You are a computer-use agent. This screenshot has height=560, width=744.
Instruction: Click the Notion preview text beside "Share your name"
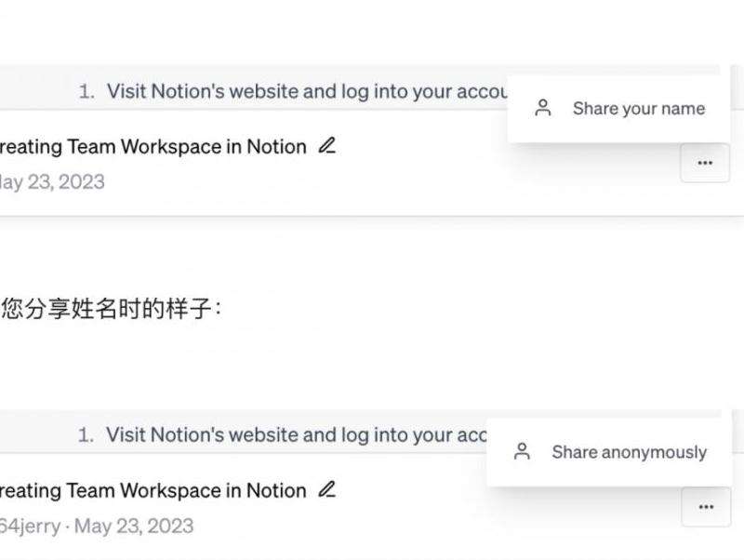[x=307, y=91]
